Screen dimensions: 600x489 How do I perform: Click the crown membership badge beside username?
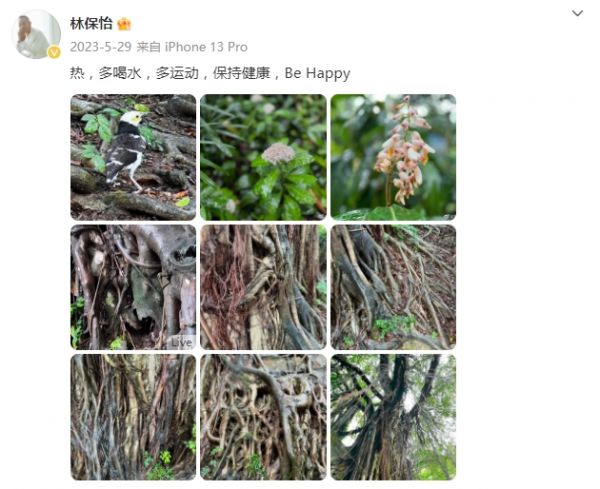click(124, 24)
